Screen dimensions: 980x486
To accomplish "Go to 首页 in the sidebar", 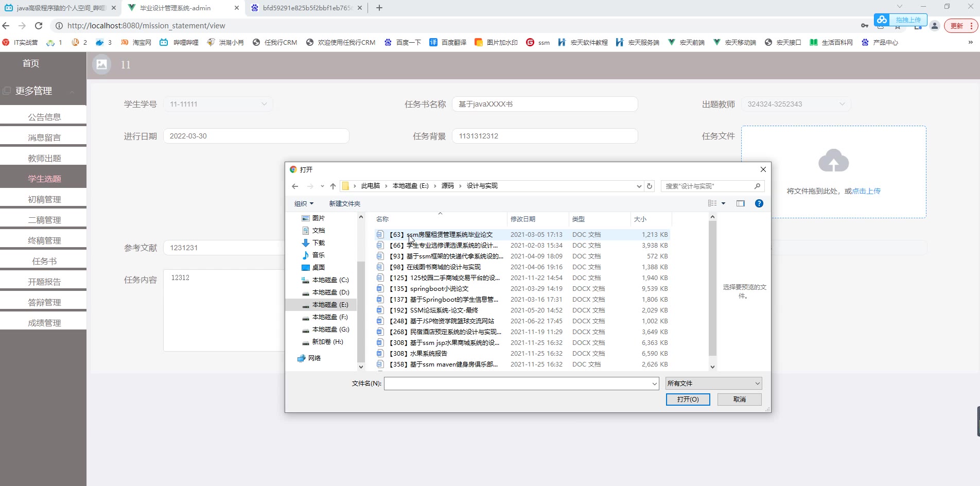I will pos(31,63).
